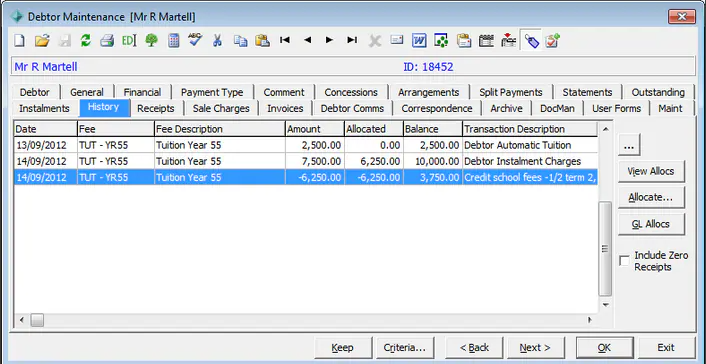Tick the Include Zero Receipts checkbox

pyautogui.click(x=624, y=261)
